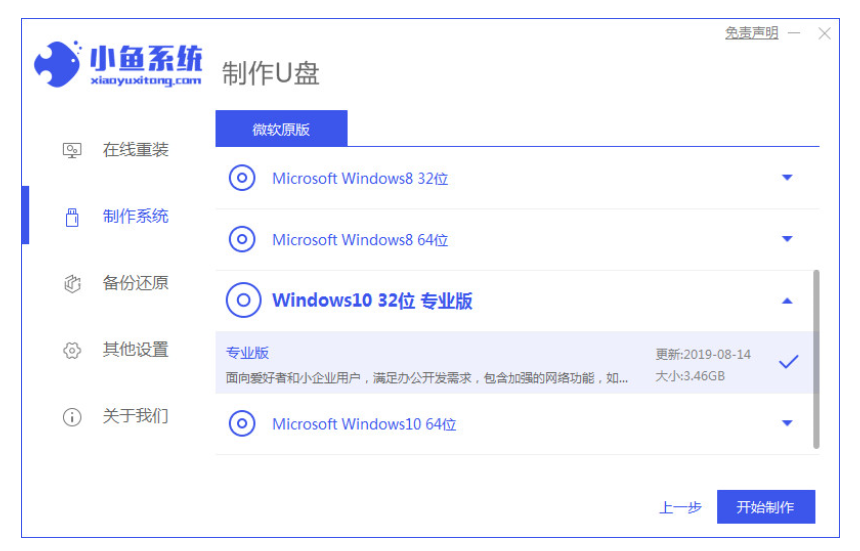The width and height of the screenshot is (860, 551).
Task: Click the Windows10 64位 disc icon
Action: 242,424
